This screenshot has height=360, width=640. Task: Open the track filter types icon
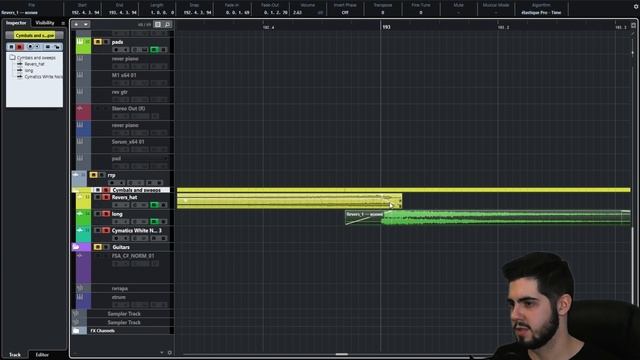coord(158,24)
